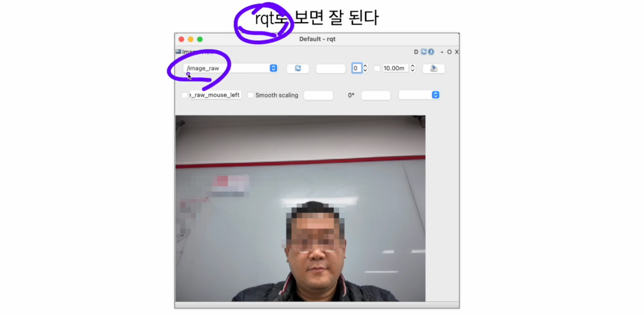
Task: Click the _raw_mouse_left topic text field
Action: pos(215,95)
